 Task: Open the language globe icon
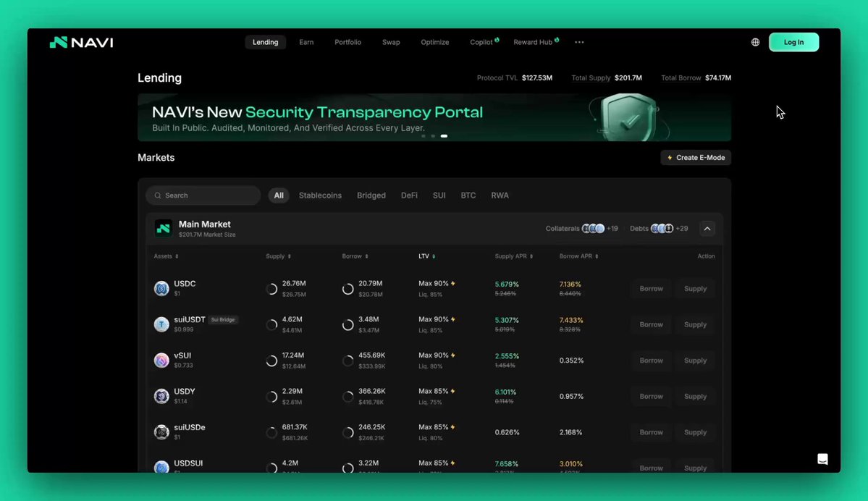tap(755, 42)
